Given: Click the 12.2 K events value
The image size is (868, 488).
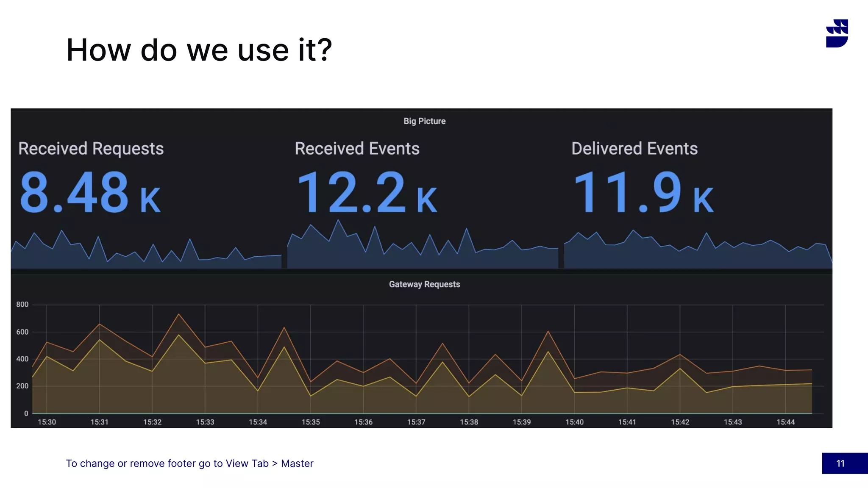Looking at the screenshot, I should (367, 193).
